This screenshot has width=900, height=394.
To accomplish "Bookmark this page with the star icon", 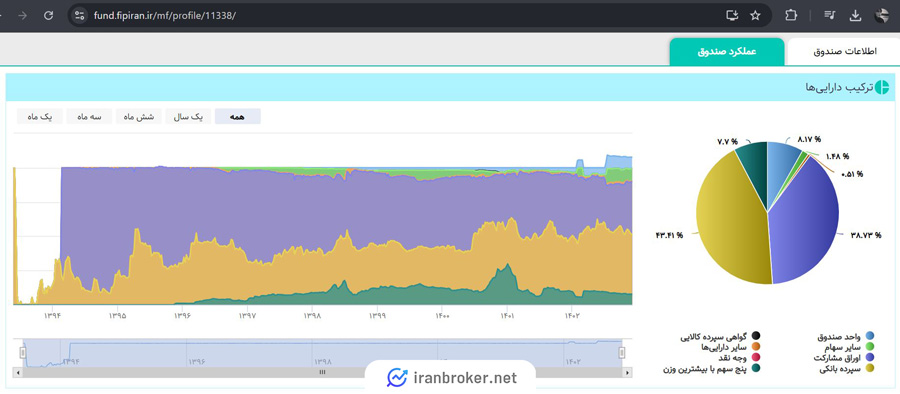I will (755, 16).
